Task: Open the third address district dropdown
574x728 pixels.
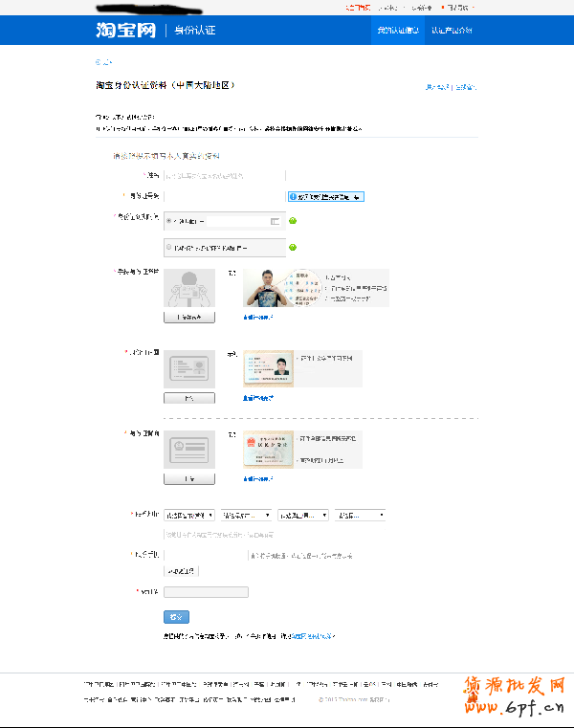Action: (303, 515)
